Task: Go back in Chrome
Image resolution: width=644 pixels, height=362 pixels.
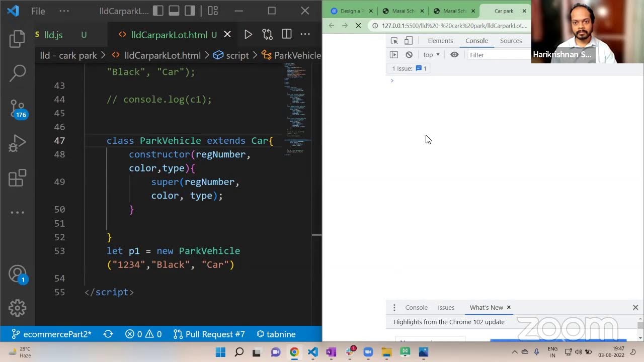Action: [x=331, y=25]
